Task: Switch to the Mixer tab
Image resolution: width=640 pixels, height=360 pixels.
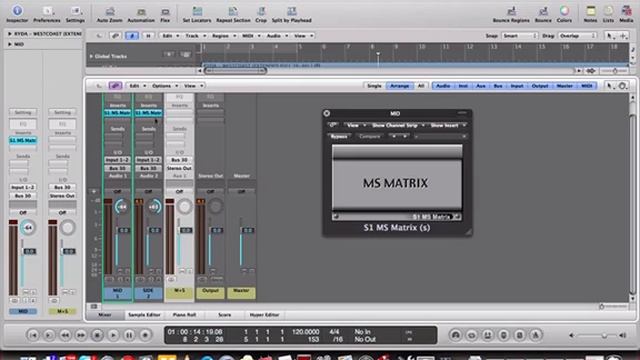Action: [105, 315]
